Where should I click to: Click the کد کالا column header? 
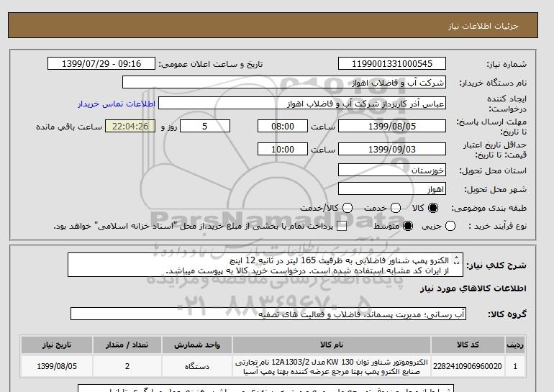tap(468, 345)
